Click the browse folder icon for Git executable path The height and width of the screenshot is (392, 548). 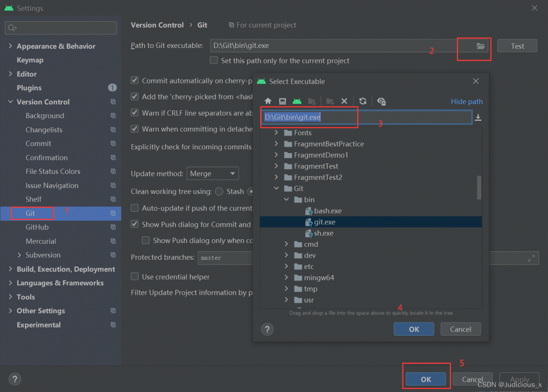(x=481, y=46)
